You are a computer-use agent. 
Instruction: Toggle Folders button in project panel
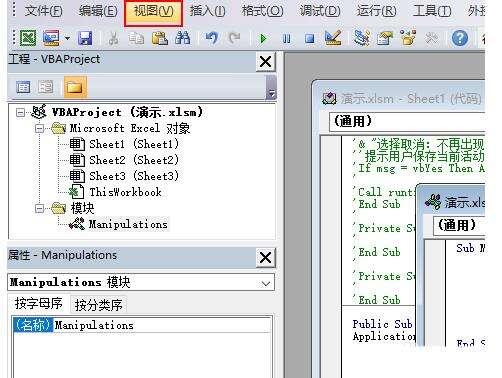(x=75, y=87)
